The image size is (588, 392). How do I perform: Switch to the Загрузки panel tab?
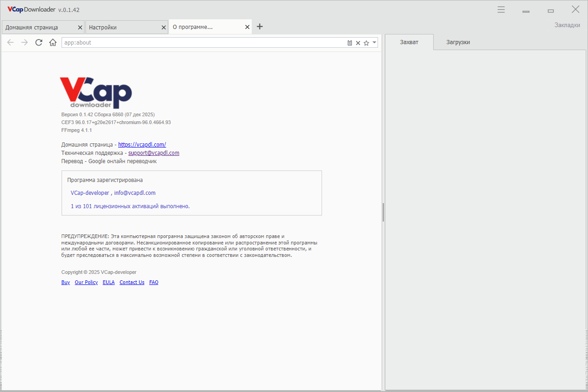click(458, 42)
